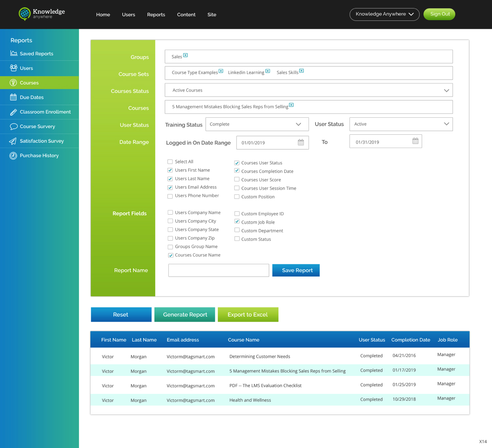Open the Satisfaction Survey report
Screen dimensions: 492x448
click(x=42, y=141)
